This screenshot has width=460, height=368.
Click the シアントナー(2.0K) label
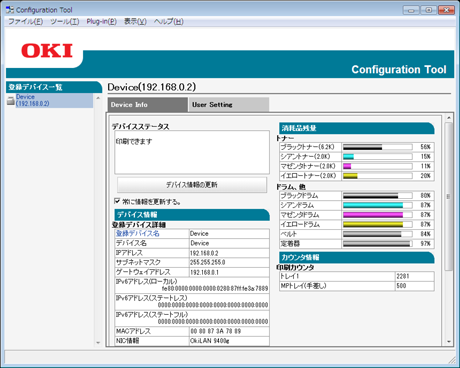(305, 157)
